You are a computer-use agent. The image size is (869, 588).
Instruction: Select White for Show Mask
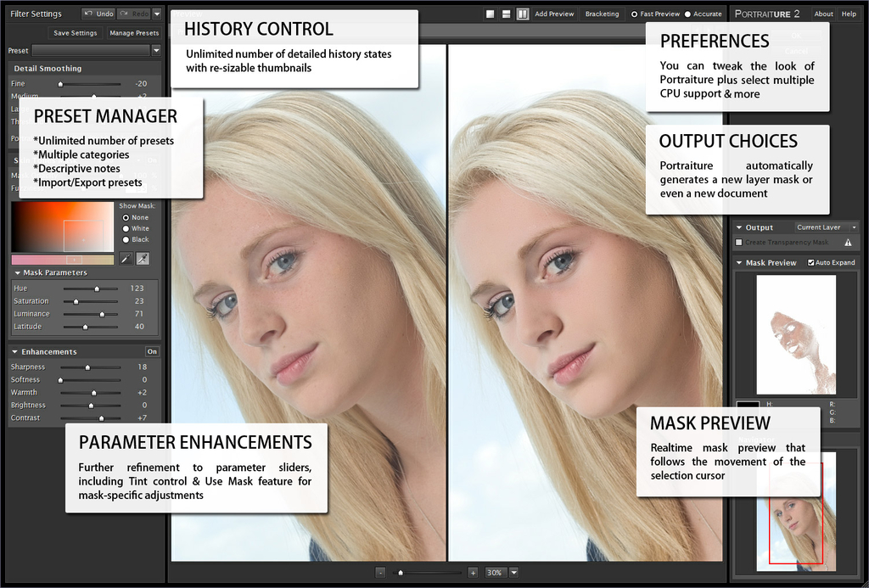126,228
